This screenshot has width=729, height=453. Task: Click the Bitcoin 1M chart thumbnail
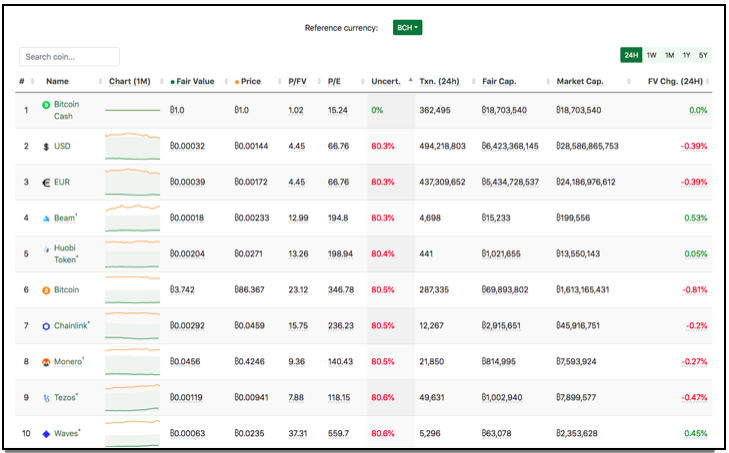coord(133,290)
